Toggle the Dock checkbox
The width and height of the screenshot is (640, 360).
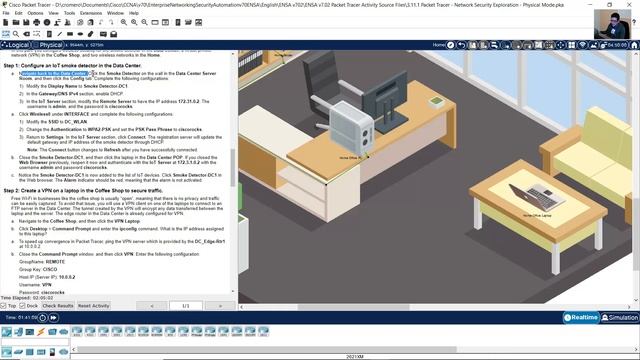[22, 306]
